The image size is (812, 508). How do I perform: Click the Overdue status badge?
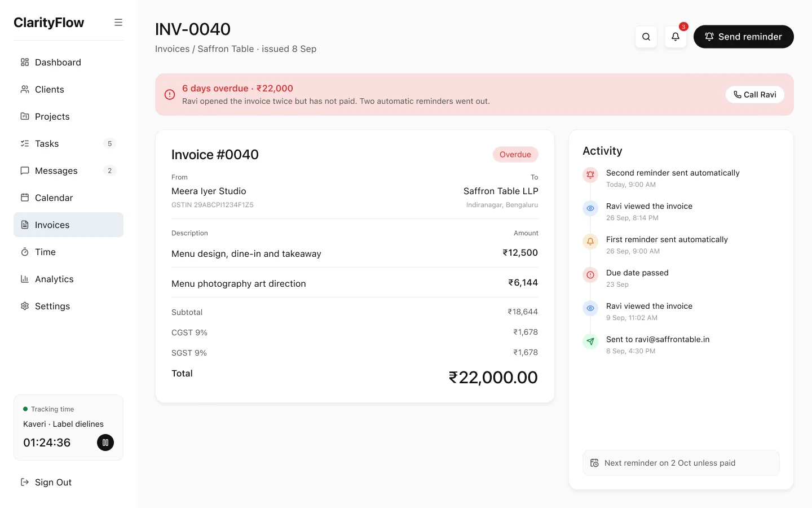click(515, 155)
